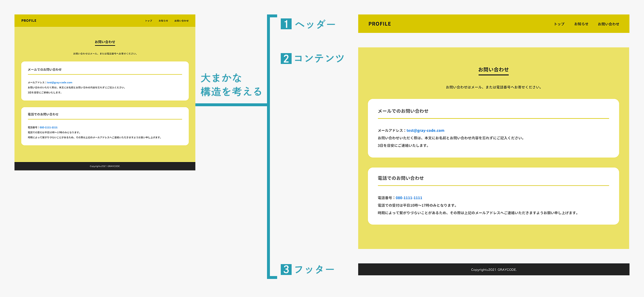Click the 大まかな構造を考える caption
The image size is (644, 297).
[231, 85]
